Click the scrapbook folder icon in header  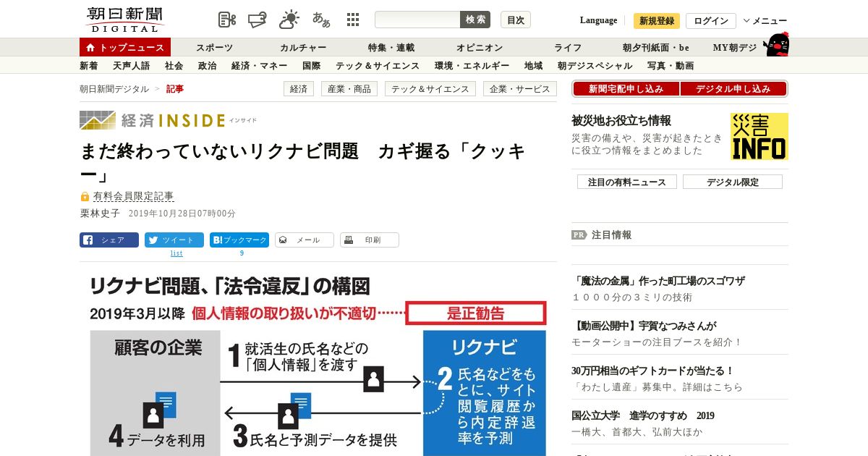[257, 20]
